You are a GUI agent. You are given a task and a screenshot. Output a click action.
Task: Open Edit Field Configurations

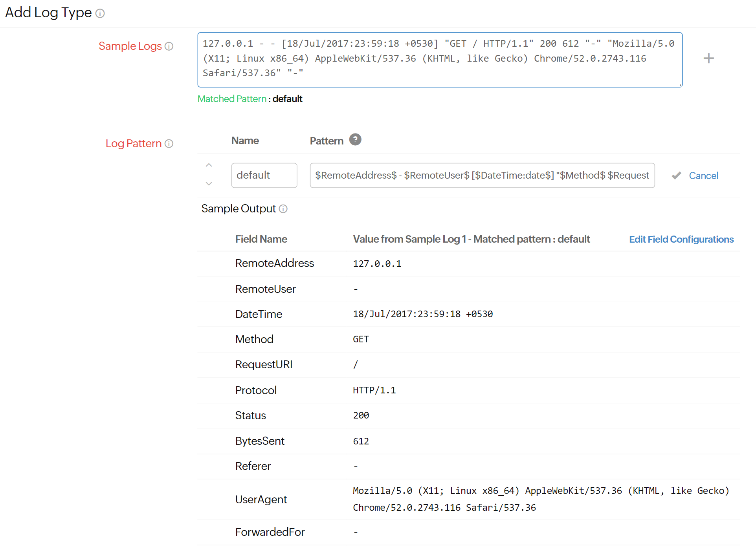coord(681,239)
